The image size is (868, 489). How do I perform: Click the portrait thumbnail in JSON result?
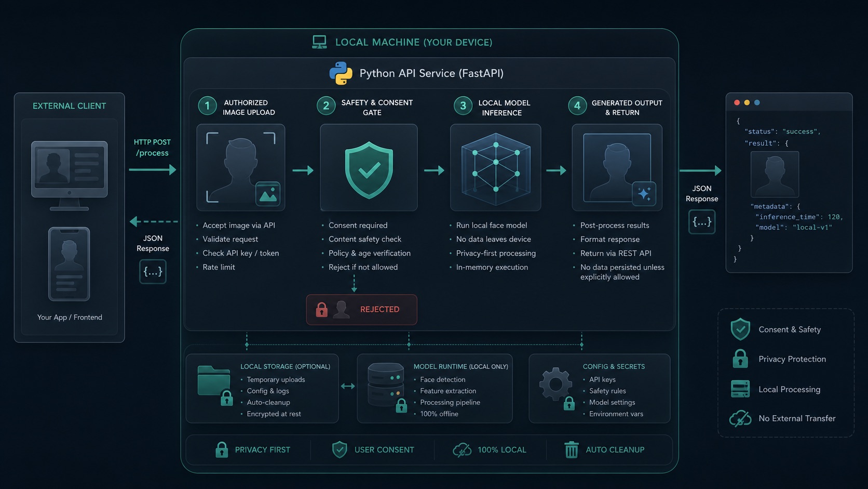click(775, 174)
